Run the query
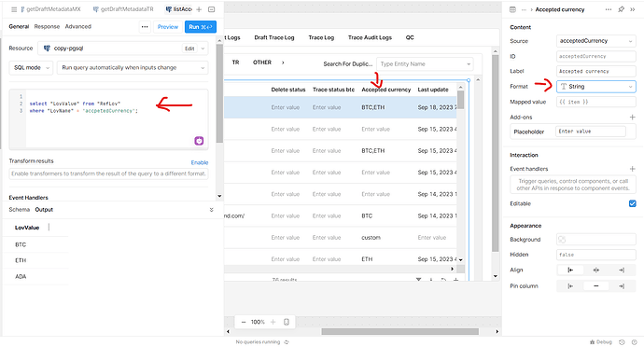Screen dimensions: 644x347 tap(201, 27)
